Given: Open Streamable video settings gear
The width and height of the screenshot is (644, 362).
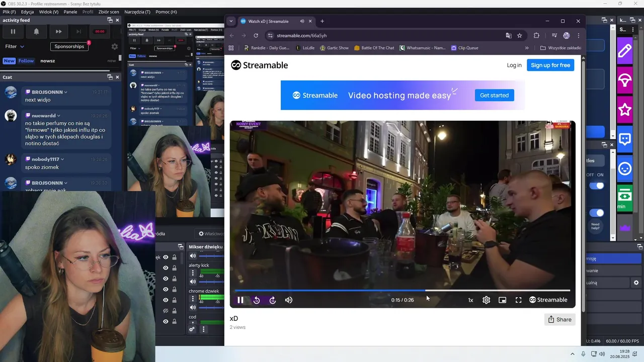Looking at the screenshot, I should (486, 300).
